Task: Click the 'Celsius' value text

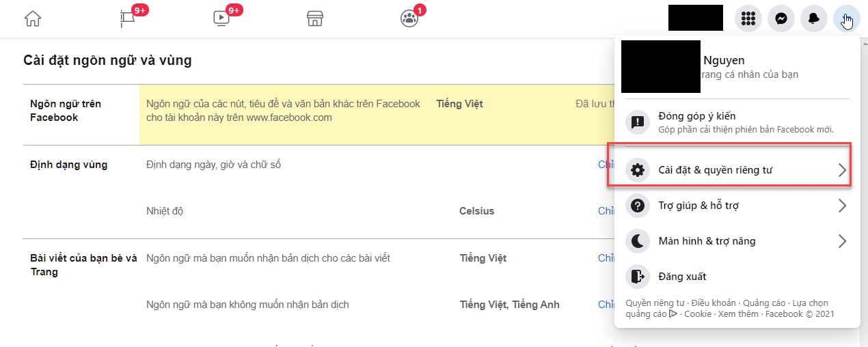Action: (477, 211)
